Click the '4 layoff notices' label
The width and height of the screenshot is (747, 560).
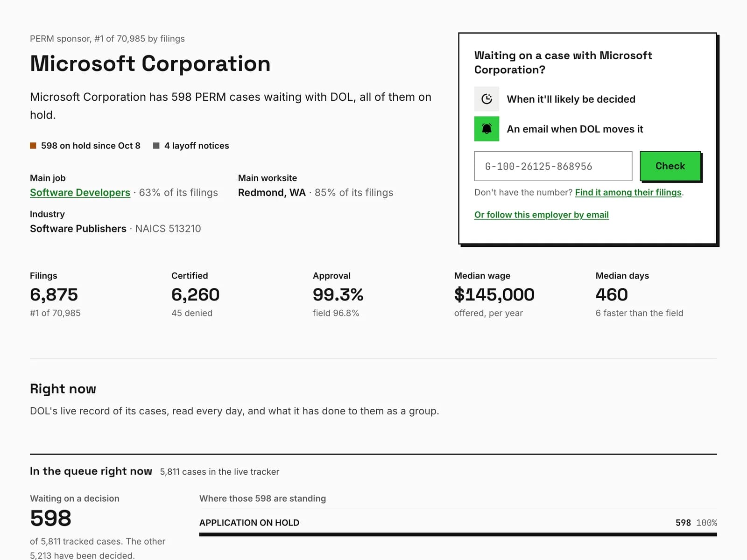click(197, 146)
